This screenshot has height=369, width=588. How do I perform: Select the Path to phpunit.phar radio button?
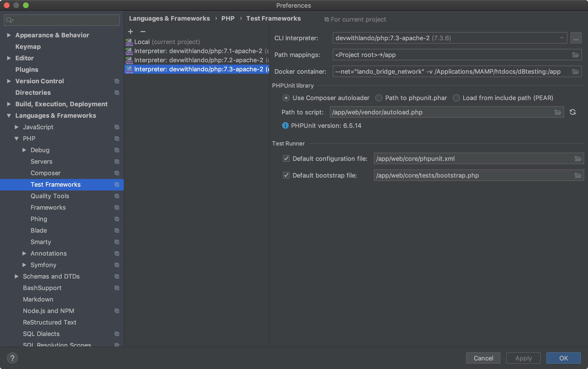[379, 98]
